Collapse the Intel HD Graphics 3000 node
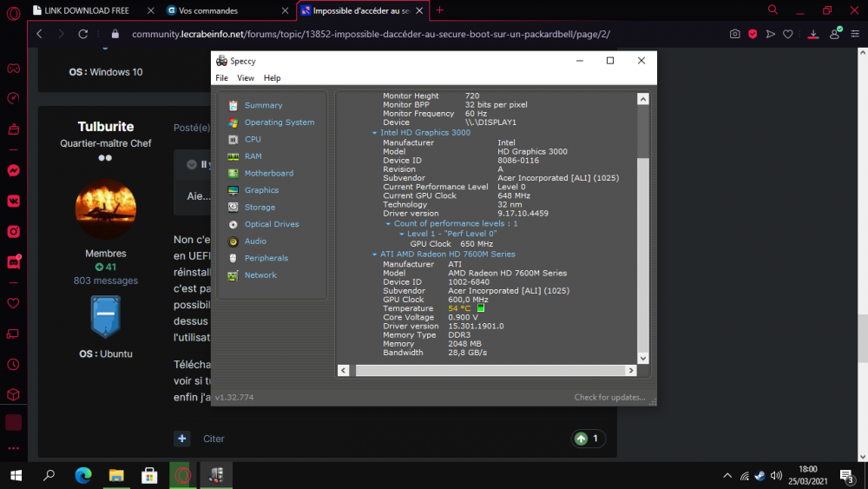 click(x=374, y=133)
